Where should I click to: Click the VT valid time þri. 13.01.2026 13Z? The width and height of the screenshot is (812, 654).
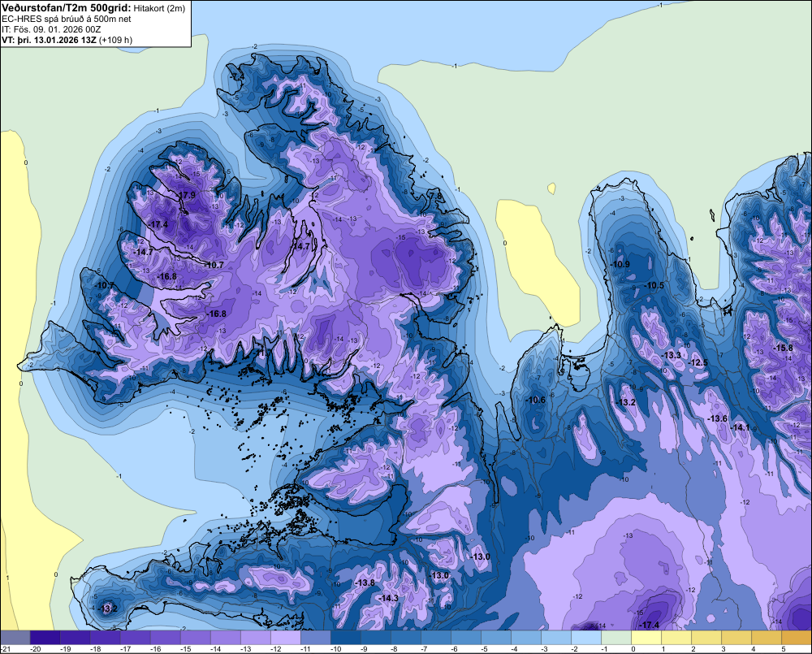click(50, 40)
